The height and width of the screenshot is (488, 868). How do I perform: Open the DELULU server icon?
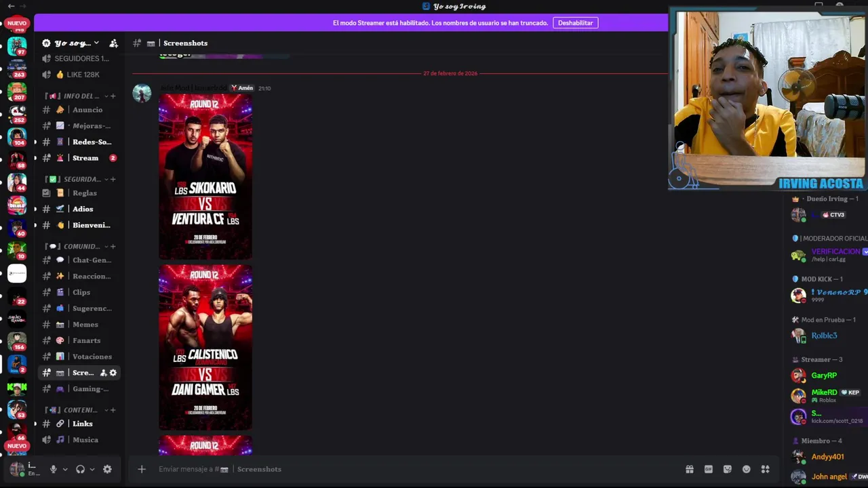(x=17, y=205)
